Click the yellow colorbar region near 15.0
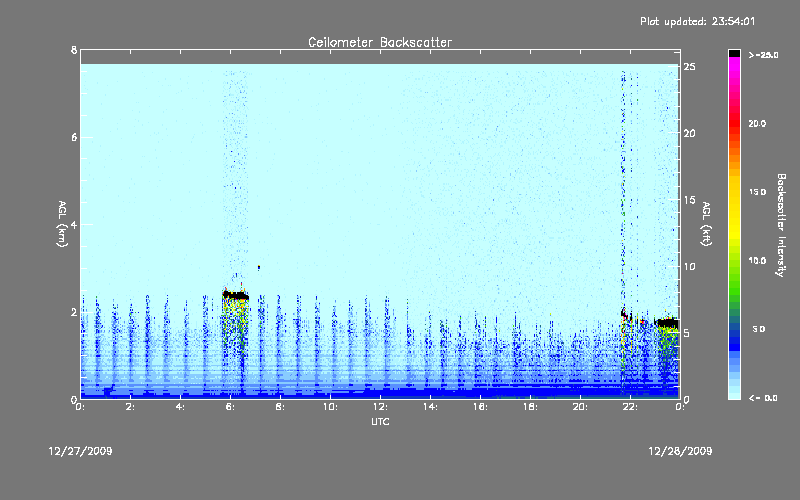 [x=734, y=192]
